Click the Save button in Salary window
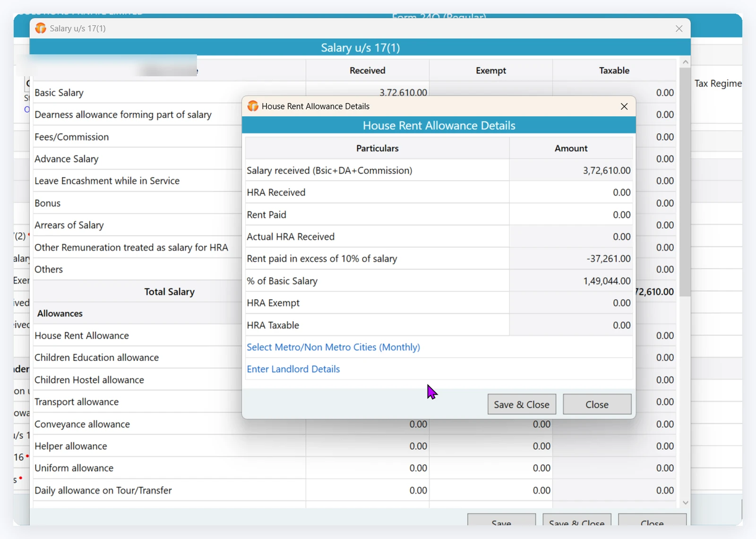Screen dimensions: 756x539 point(501,520)
